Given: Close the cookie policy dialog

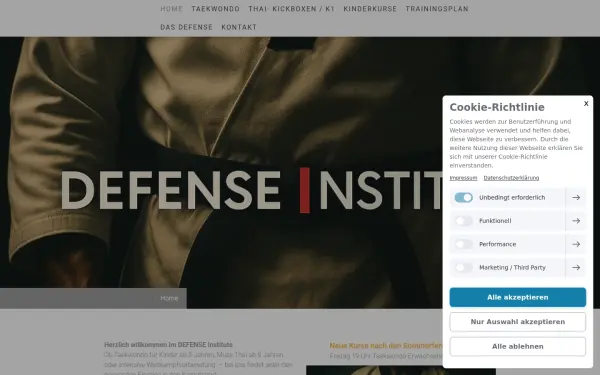Looking at the screenshot, I should click(586, 104).
